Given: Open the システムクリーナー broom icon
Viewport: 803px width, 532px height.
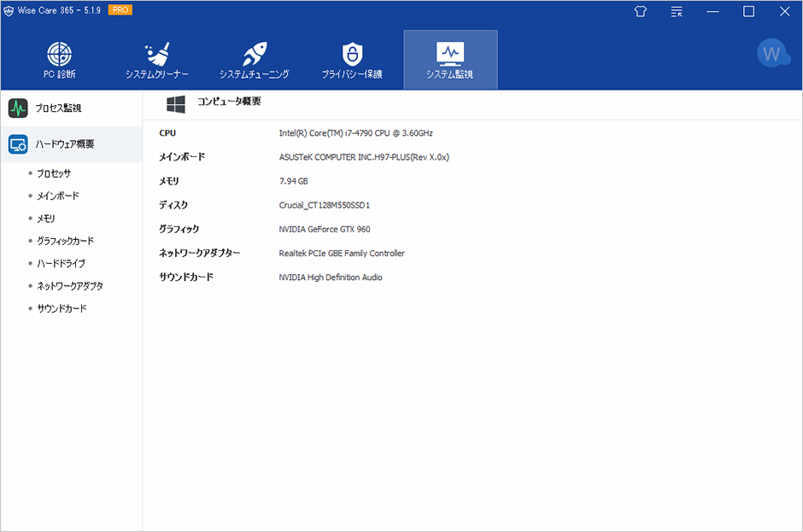Looking at the screenshot, I should pyautogui.click(x=157, y=54).
